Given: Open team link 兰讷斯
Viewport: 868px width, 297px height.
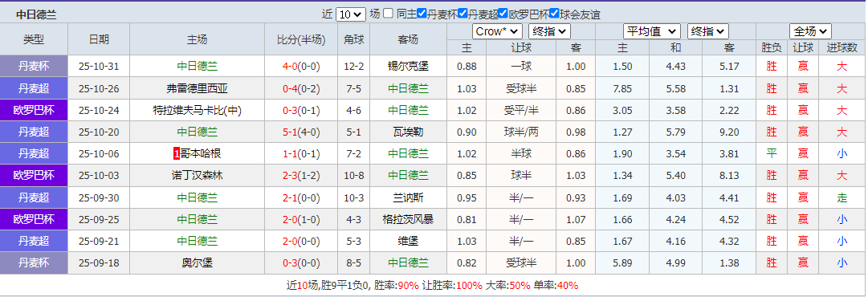Looking at the screenshot, I should coord(409,197).
